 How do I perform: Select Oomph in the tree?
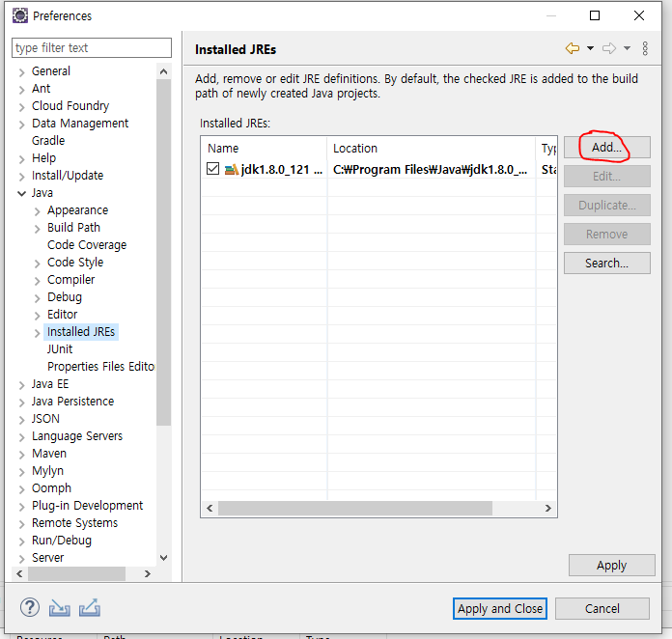click(x=51, y=488)
